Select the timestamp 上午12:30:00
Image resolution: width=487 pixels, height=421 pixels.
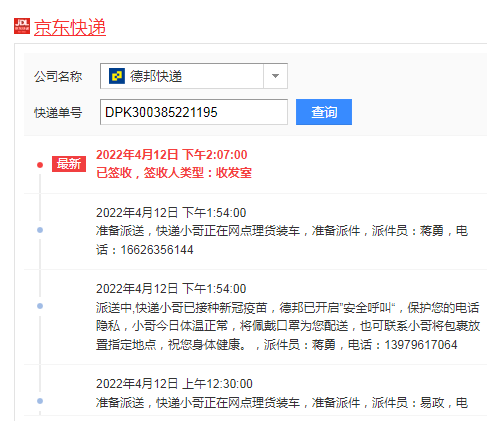pos(217,384)
